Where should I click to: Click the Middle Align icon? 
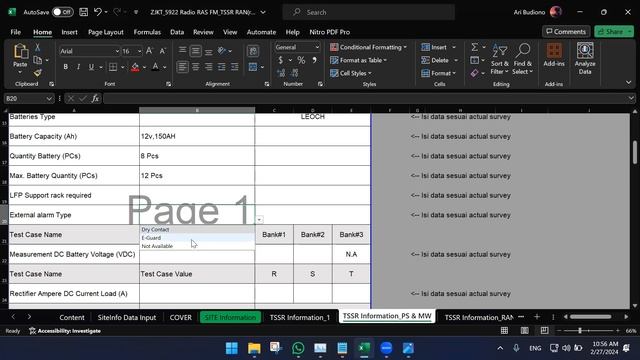point(196,51)
